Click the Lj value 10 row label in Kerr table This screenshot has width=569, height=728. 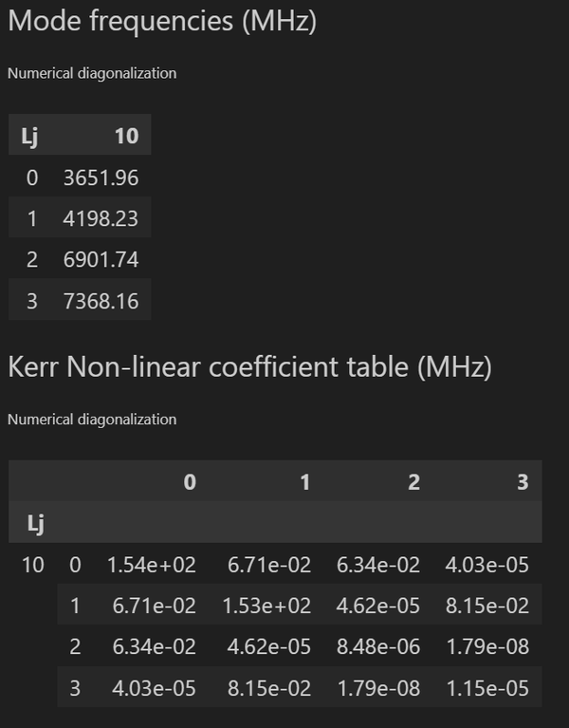click(x=33, y=565)
